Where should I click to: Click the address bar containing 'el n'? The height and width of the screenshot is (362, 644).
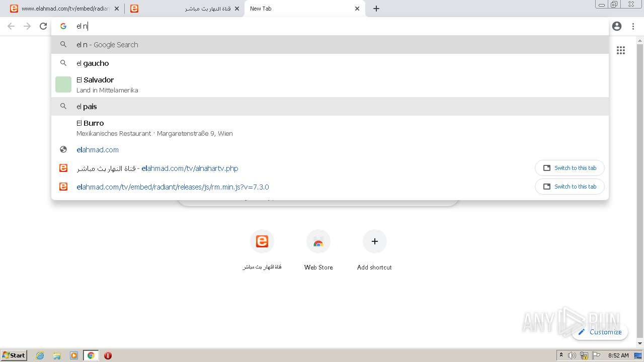[x=330, y=26]
